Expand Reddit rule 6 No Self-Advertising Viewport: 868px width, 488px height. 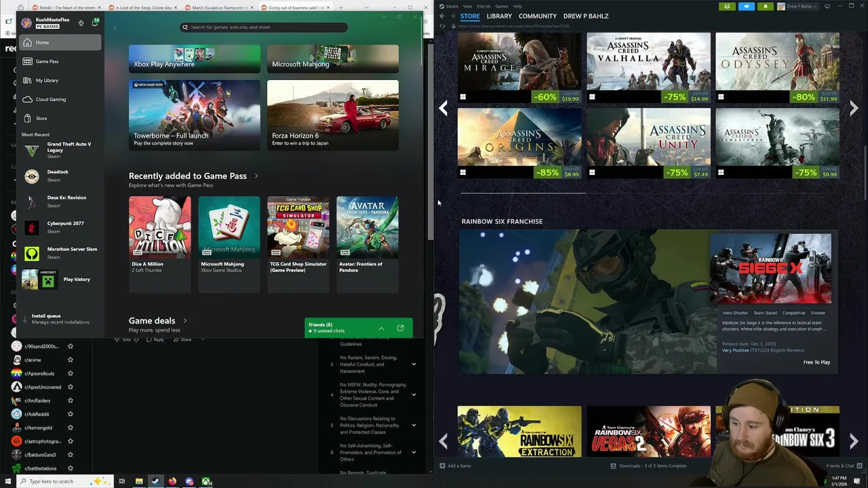click(414, 452)
